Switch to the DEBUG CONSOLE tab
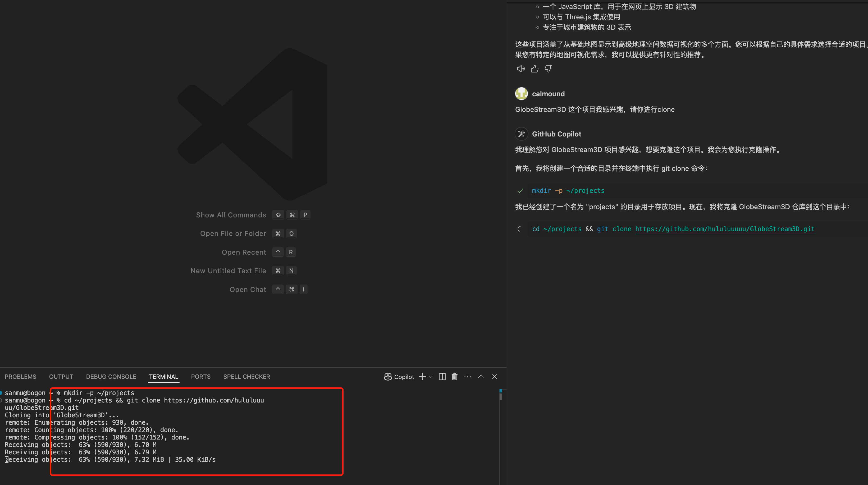 click(111, 377)
